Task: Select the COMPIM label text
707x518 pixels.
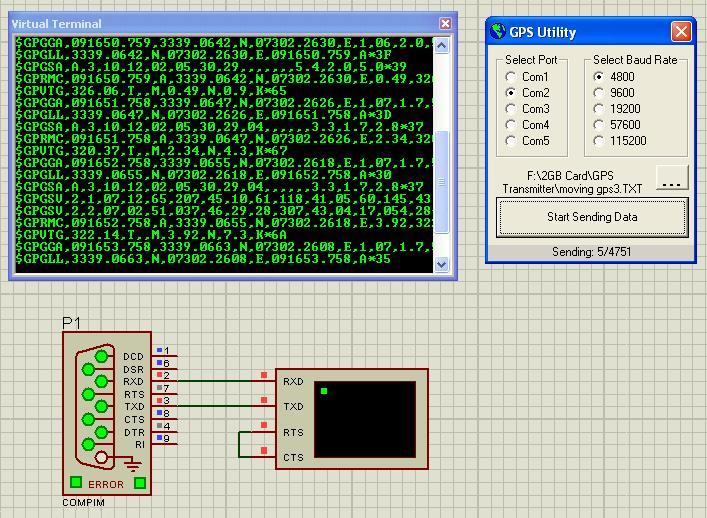Action: (83, 503)
